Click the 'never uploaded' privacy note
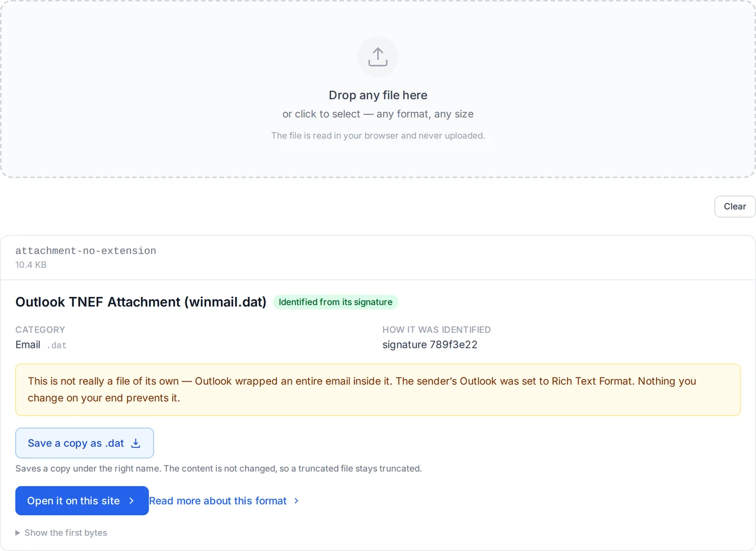The image size is (756, 551). tap(378, 136)
